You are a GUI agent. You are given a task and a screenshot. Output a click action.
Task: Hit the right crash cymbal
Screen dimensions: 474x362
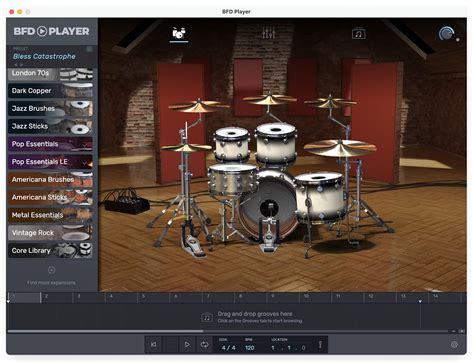pos(330,102)
